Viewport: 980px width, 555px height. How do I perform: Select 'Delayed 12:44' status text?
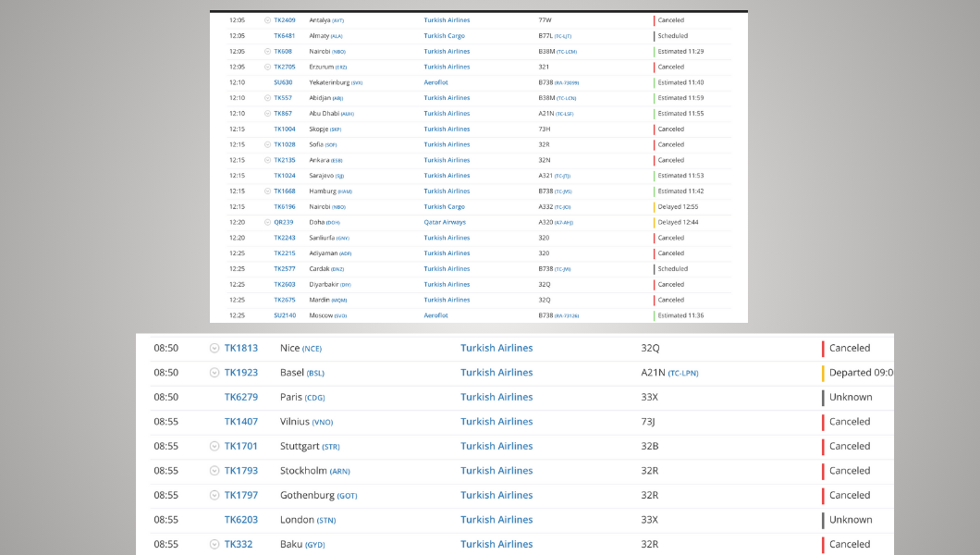(x=678, y=223)
